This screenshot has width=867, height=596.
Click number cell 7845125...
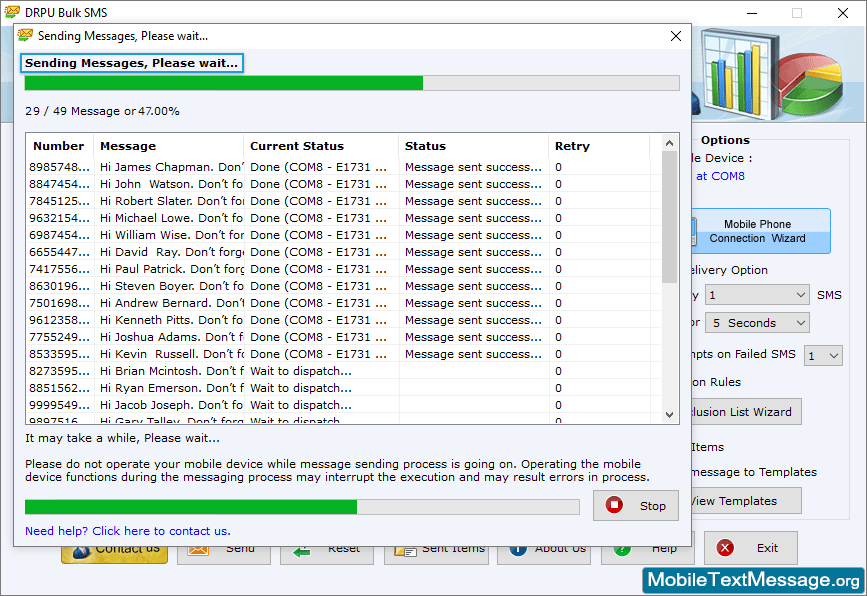click(x=59, y=201)
